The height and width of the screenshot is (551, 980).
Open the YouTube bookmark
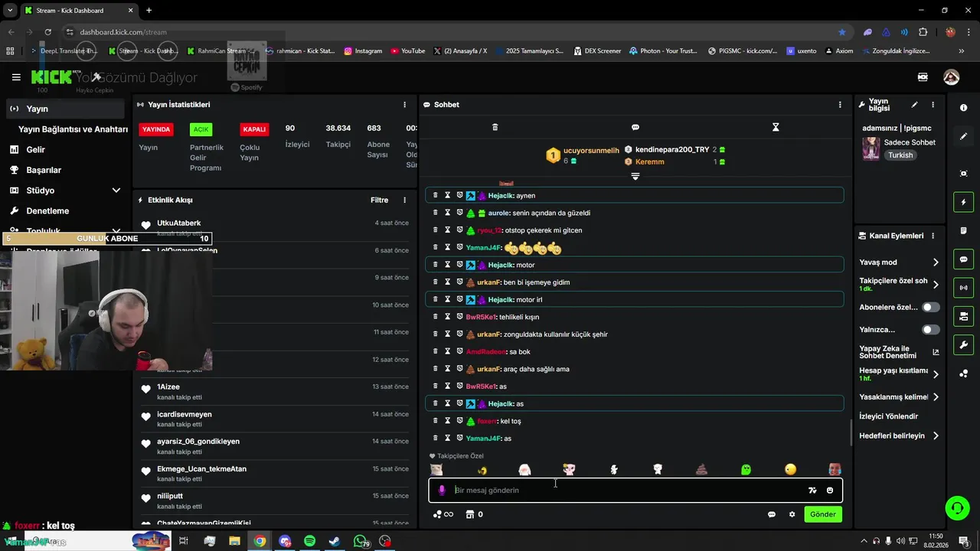click(407, 51)
